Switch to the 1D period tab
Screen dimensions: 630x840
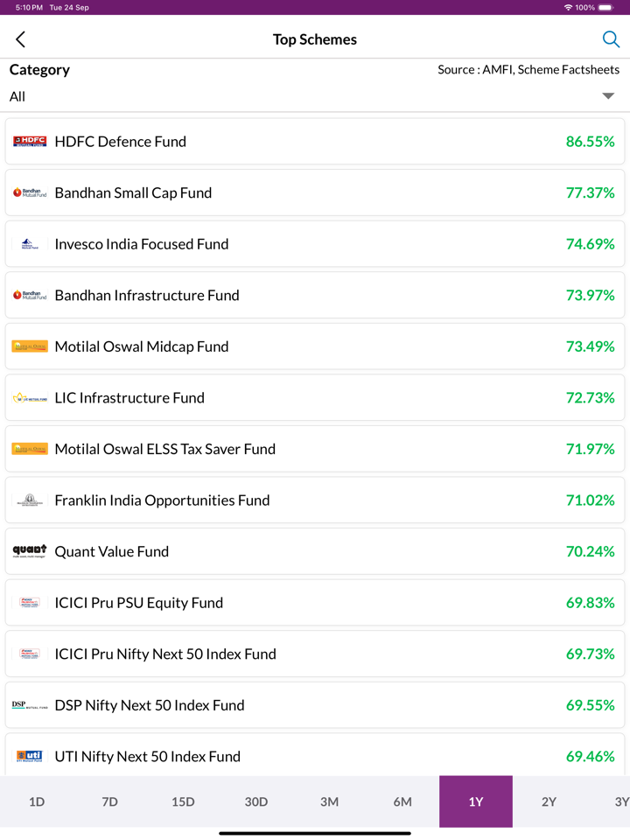[x=37, y=801]
